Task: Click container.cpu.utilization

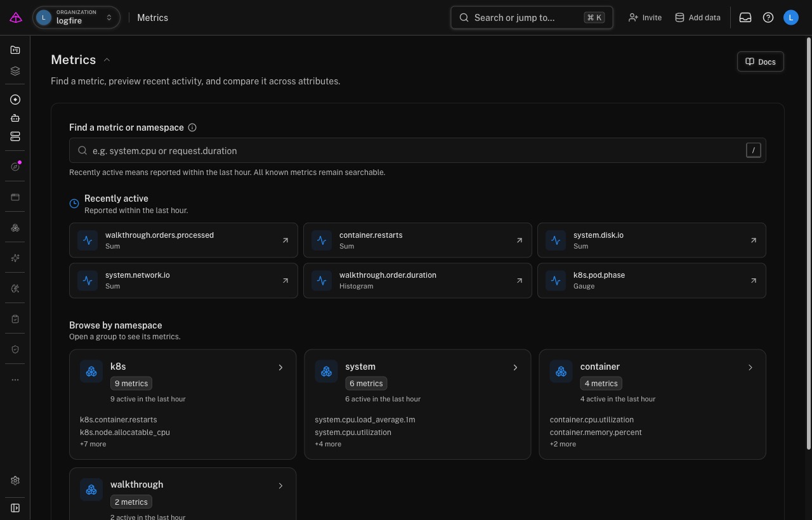Action: (x=592, y=420)
